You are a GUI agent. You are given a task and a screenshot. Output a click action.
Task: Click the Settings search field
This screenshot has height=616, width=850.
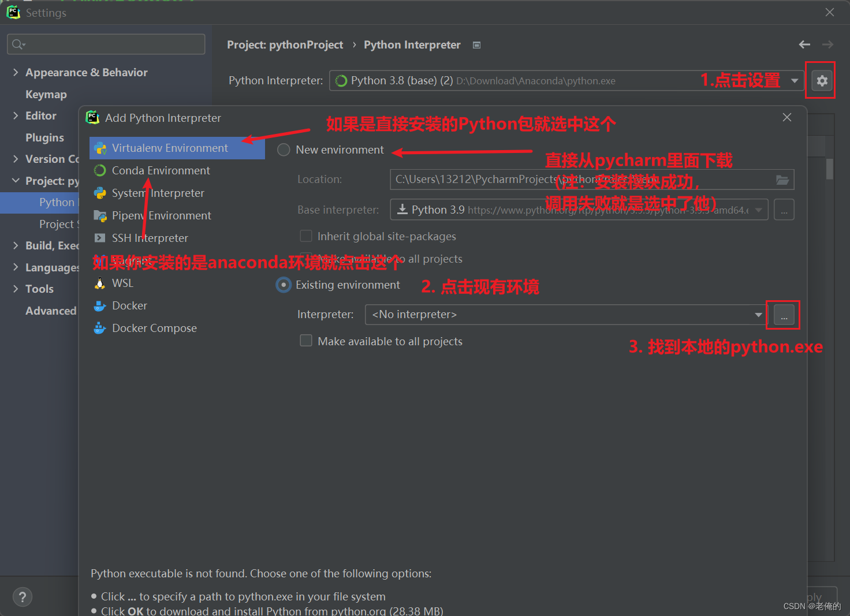(x=106, y=44)
